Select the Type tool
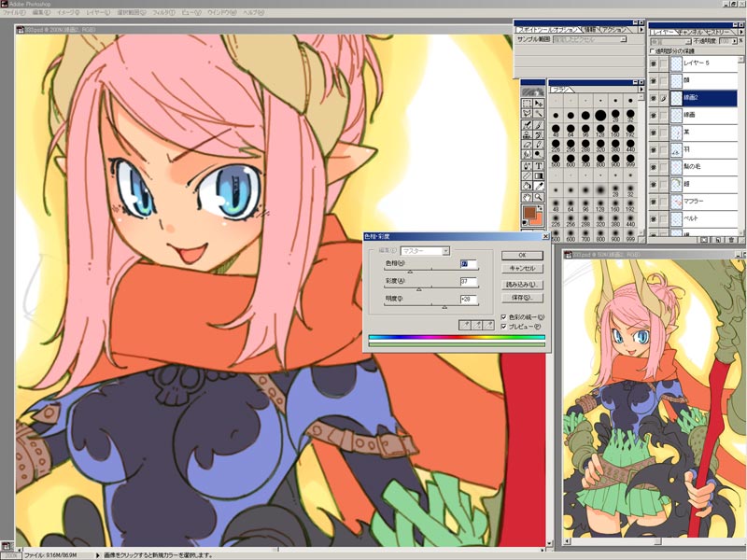747x560 pixels. (539, 166)
